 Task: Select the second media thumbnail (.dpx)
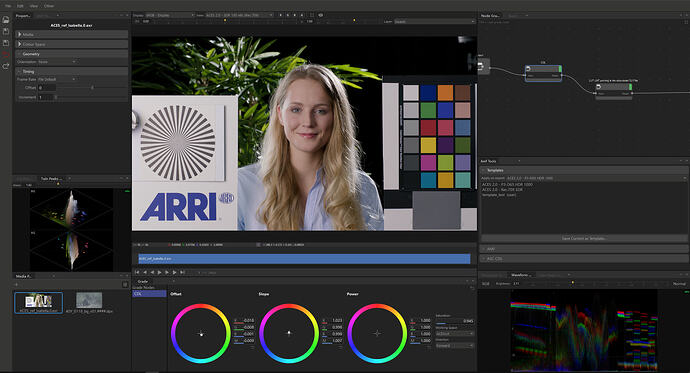[89, 303]
